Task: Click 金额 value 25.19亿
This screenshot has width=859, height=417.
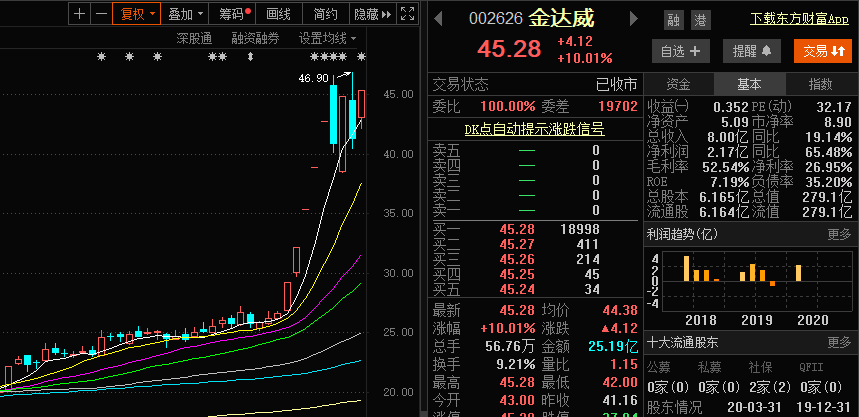Action: (613, 346)
